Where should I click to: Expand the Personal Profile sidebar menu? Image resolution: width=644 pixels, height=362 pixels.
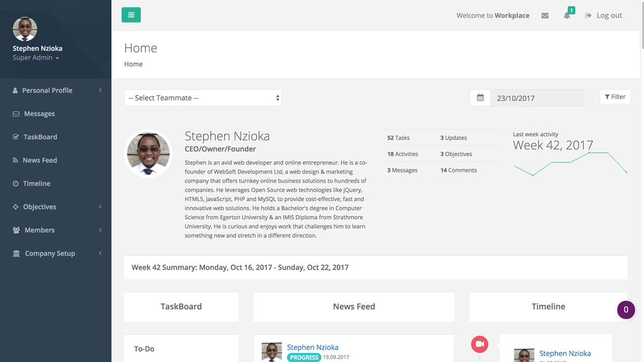(x=47, y=90)
